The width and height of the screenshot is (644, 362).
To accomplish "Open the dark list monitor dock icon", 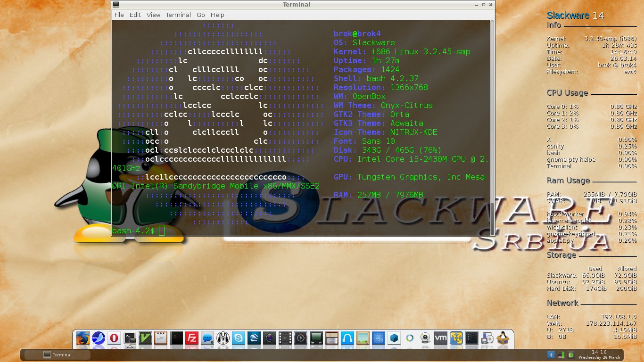I will [472, 338].
